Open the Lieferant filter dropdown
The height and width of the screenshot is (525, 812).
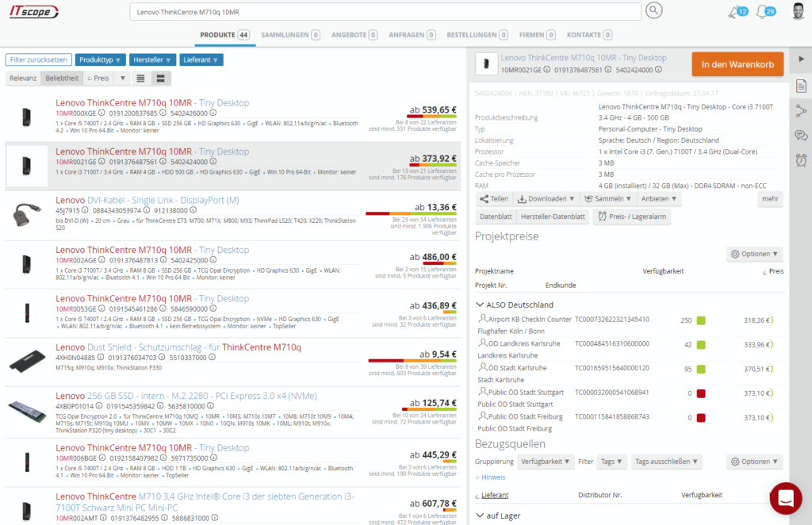[x=201, y=60]
